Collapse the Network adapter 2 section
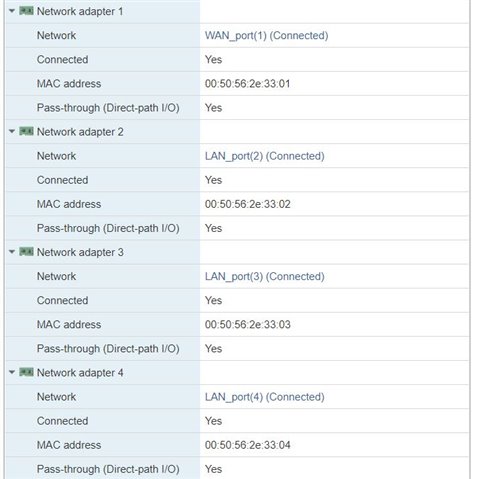 point(12,131)
